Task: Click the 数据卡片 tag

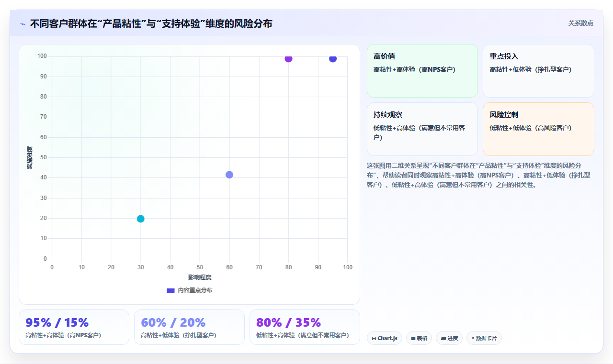Action: 484,338
